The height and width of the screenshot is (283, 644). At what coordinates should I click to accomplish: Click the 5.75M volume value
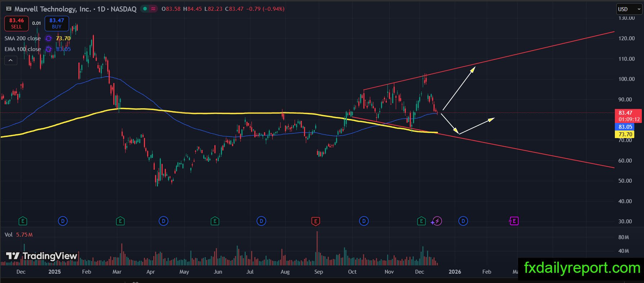coord(24,235)
